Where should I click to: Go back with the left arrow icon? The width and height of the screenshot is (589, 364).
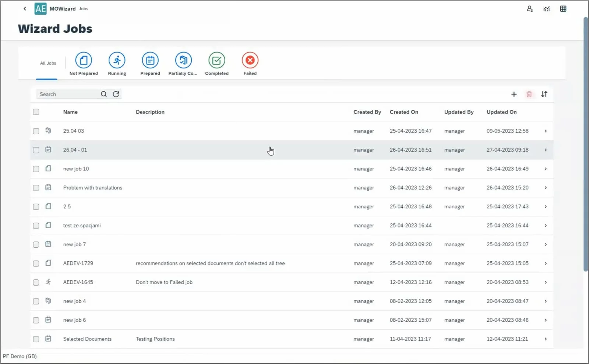click(25, 8)
